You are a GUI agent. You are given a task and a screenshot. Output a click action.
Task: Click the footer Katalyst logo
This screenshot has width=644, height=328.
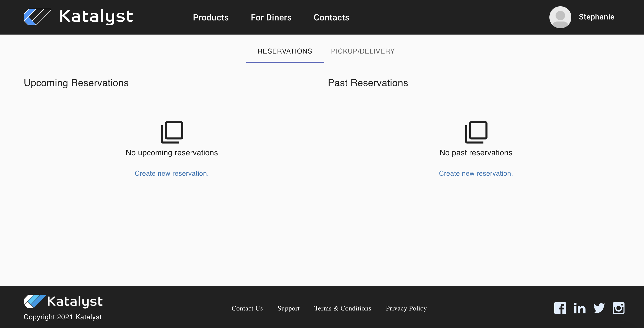pos(63,301)
